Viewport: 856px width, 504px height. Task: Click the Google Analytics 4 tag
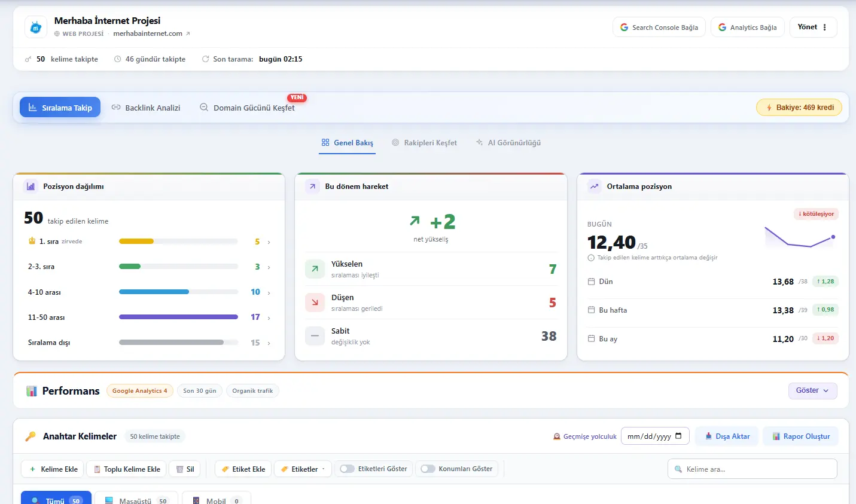coord(140,391)
